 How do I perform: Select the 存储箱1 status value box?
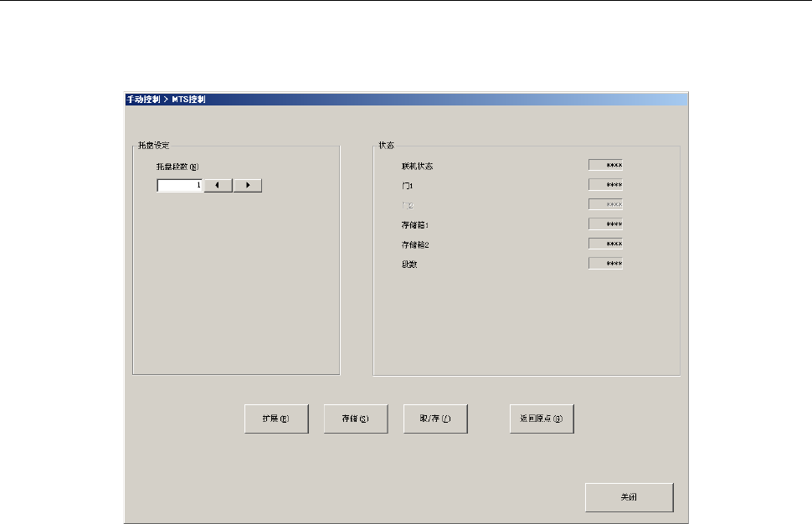pos(605,224)
